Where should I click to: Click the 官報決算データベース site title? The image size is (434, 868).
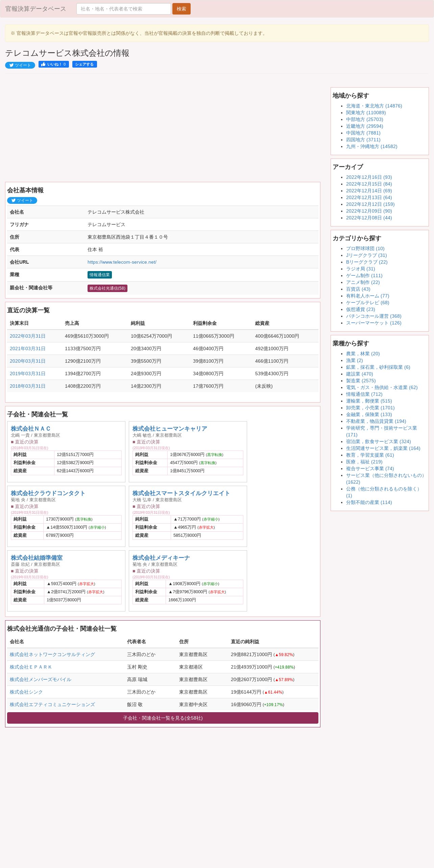click(35, 9)
